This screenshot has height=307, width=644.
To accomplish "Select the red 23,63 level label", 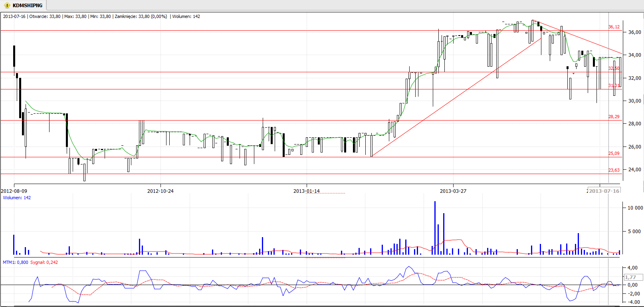I will 614,170.
